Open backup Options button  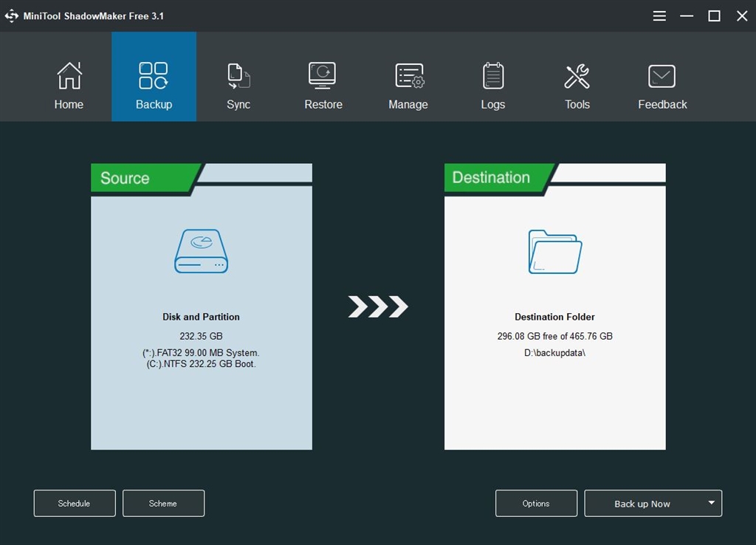[x=536, y=503]
